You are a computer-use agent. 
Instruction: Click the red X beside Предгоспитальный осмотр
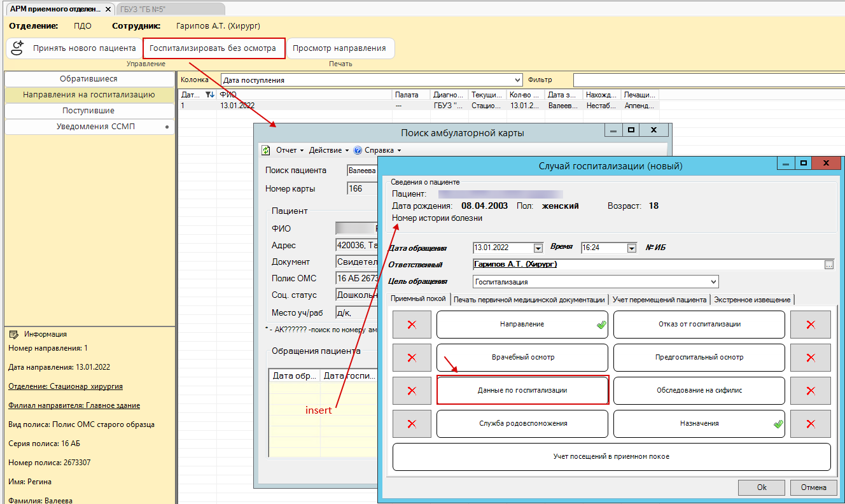click(x=811, y=358)
